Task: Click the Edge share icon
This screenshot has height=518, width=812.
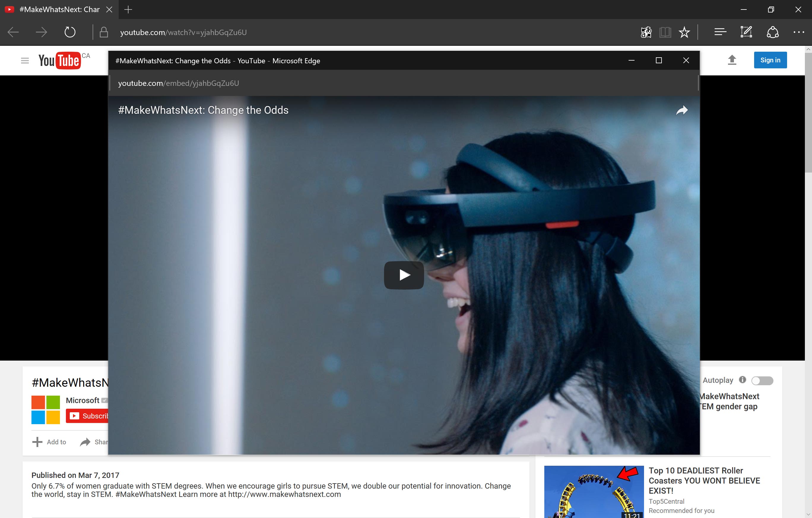Action: 773,32
